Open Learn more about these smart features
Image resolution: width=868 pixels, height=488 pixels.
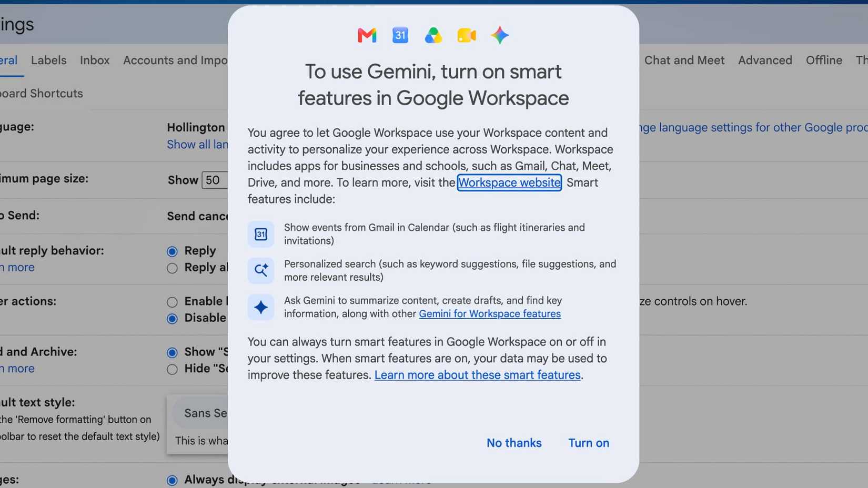click(477, 375)
